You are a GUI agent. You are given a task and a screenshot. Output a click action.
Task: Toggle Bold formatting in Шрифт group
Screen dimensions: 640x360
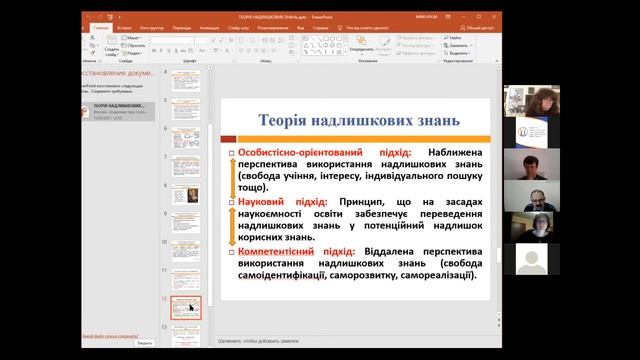tap(154, 51)
